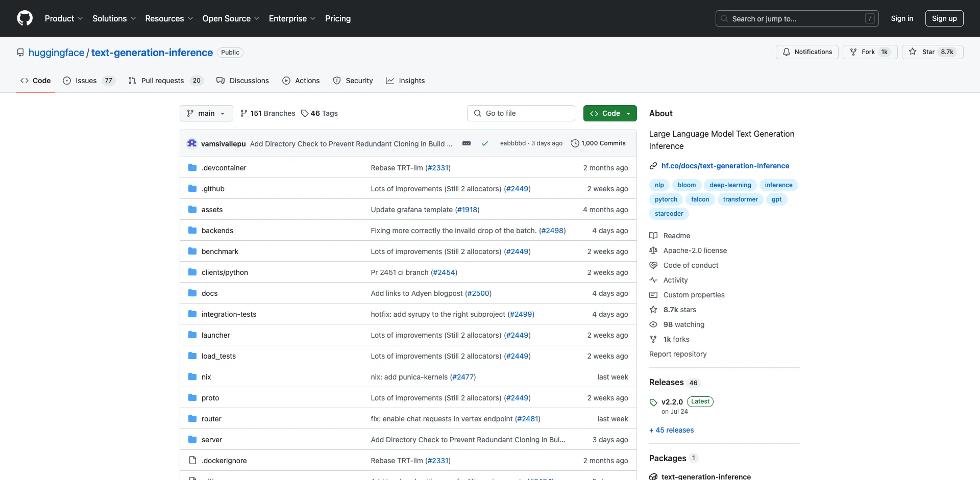980x480 pixels.
Task: Click the fork icon beside 1k forks
Action: (x=653, y=339)
